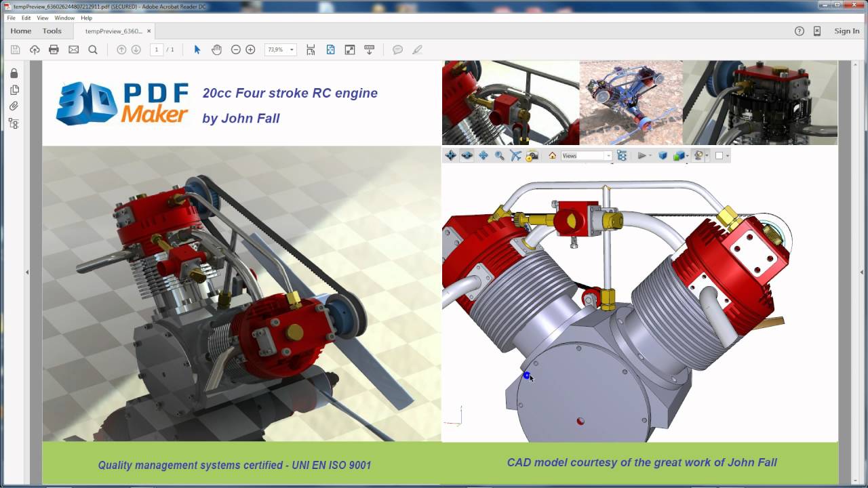Go to previous page arrow
This screenshot has width=868, height=488.
121,49
